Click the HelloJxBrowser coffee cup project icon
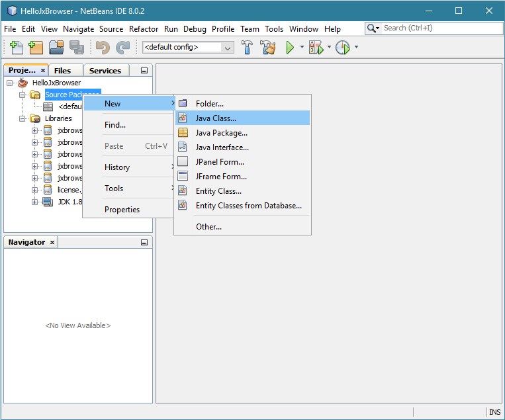This screenshot has width=505, height=420. pyautogui.click(x=23, y=83)
